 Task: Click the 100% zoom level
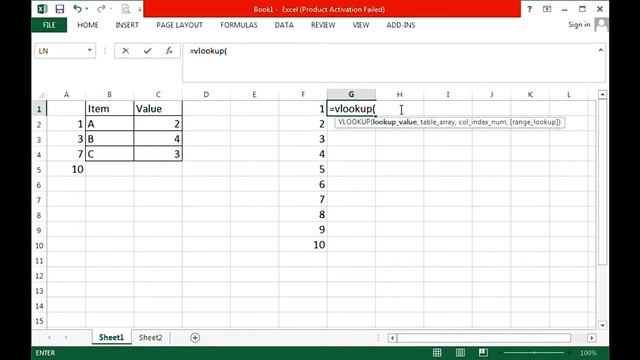[x=588, y=353]
